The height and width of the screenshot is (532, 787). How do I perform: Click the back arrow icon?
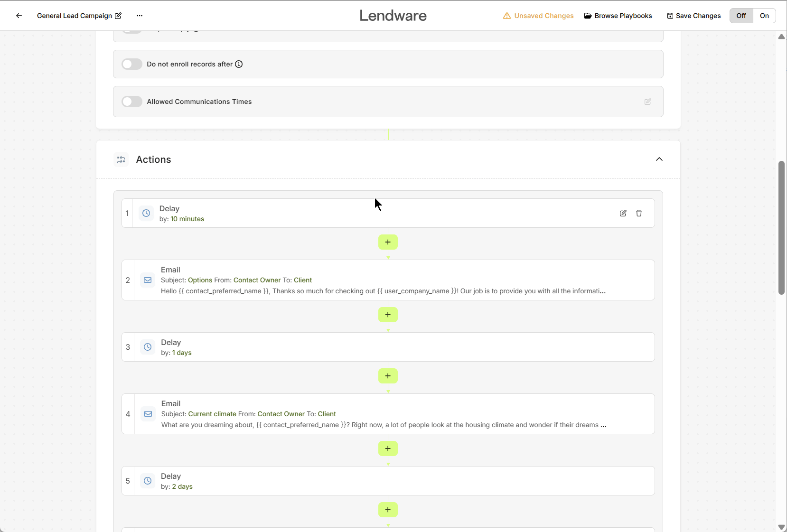pos(19,16)
